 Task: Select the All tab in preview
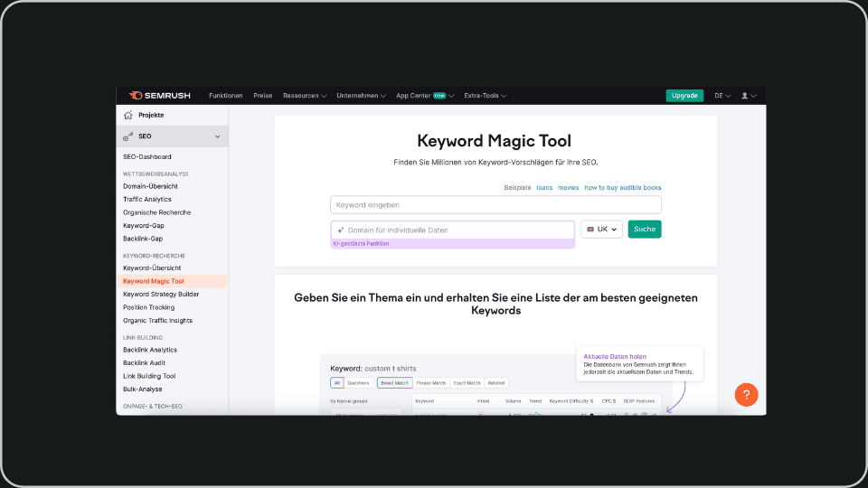(337, 383)
